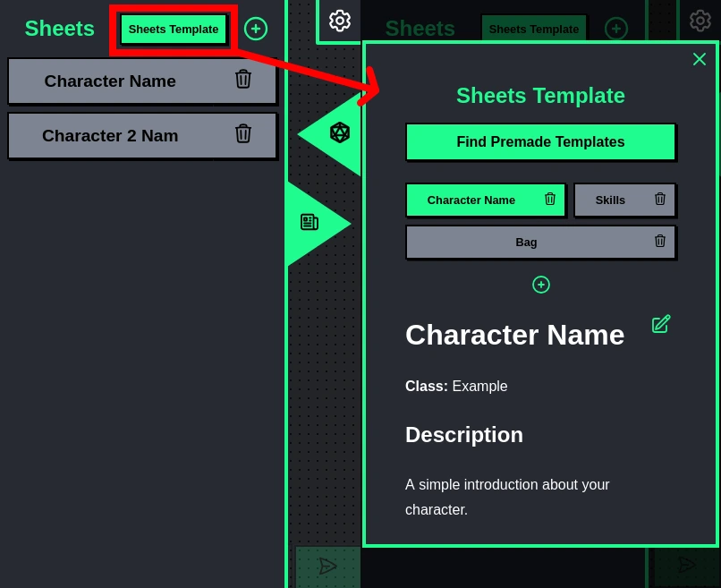The image size is (721, 588).
Task: Send message with left paper plane icon
Action: pos(328,566)
